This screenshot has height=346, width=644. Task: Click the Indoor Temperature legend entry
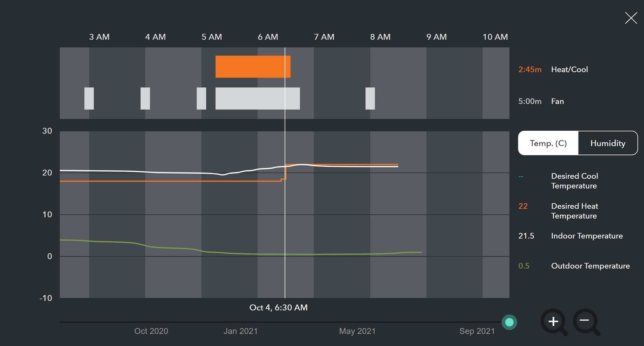click(x=587, y=236)
